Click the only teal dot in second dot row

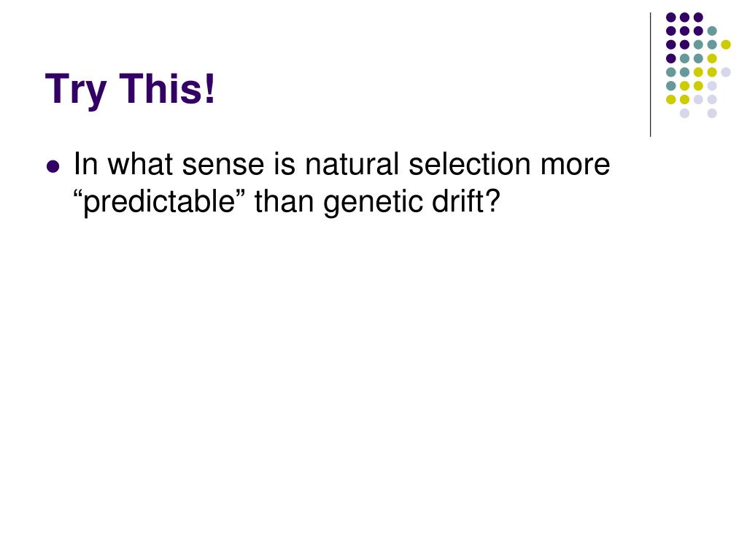712,31
